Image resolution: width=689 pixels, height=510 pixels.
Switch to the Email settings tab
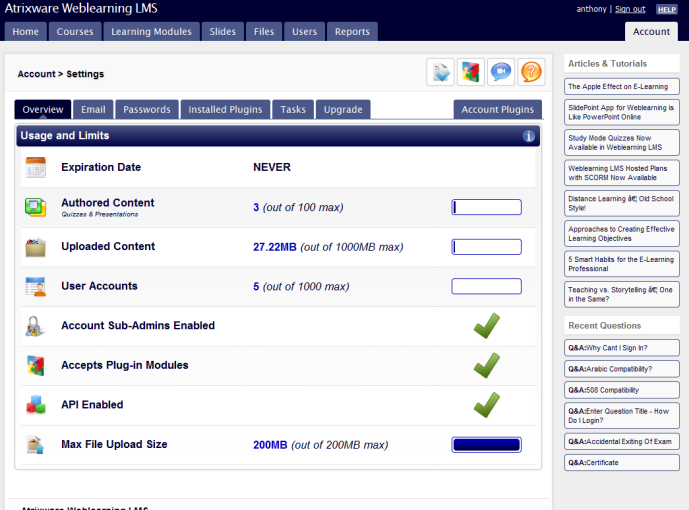click(93, 109)
